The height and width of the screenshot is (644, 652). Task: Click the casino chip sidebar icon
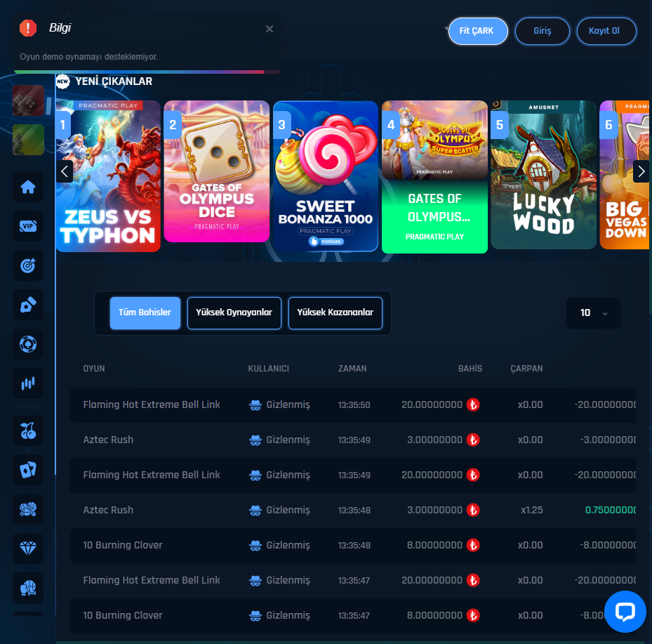coord(28,344)
